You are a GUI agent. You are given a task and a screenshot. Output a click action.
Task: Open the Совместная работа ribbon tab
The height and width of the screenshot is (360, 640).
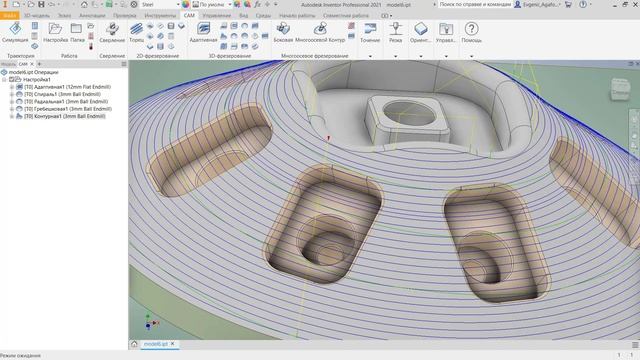click(x=346, y=16)
